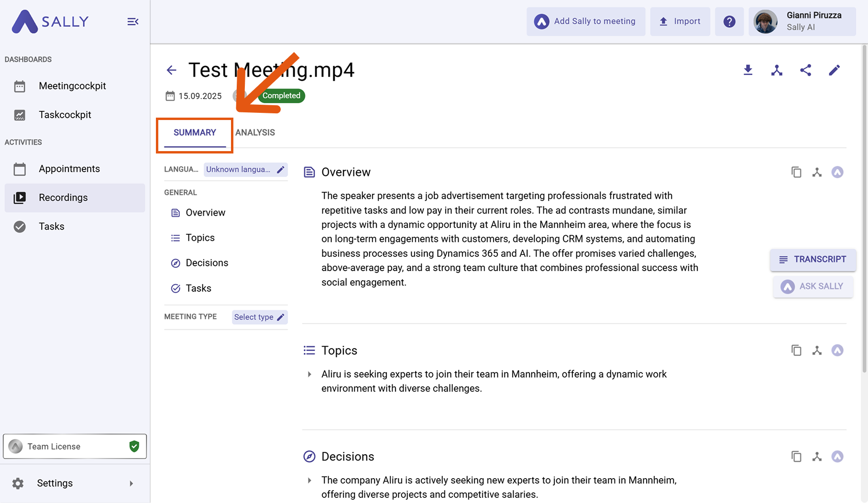
Task: Click Add Sally to meeting
Action: coord(586,22)
